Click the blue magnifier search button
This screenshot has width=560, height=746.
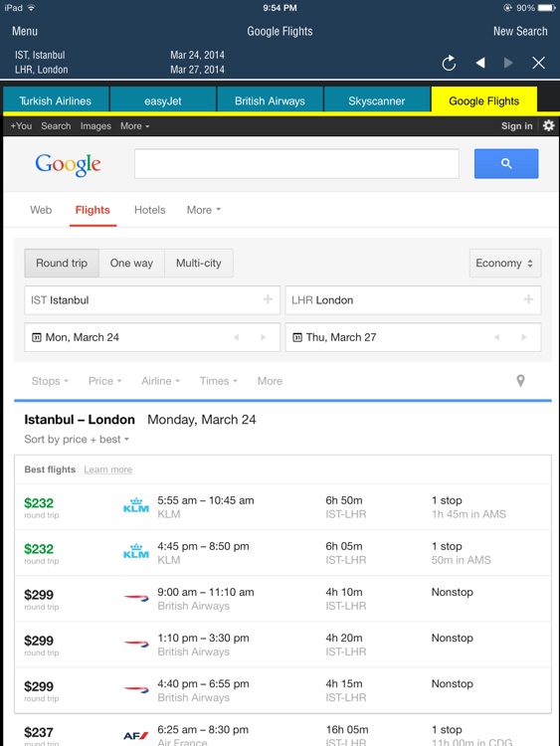click(506, 164)
